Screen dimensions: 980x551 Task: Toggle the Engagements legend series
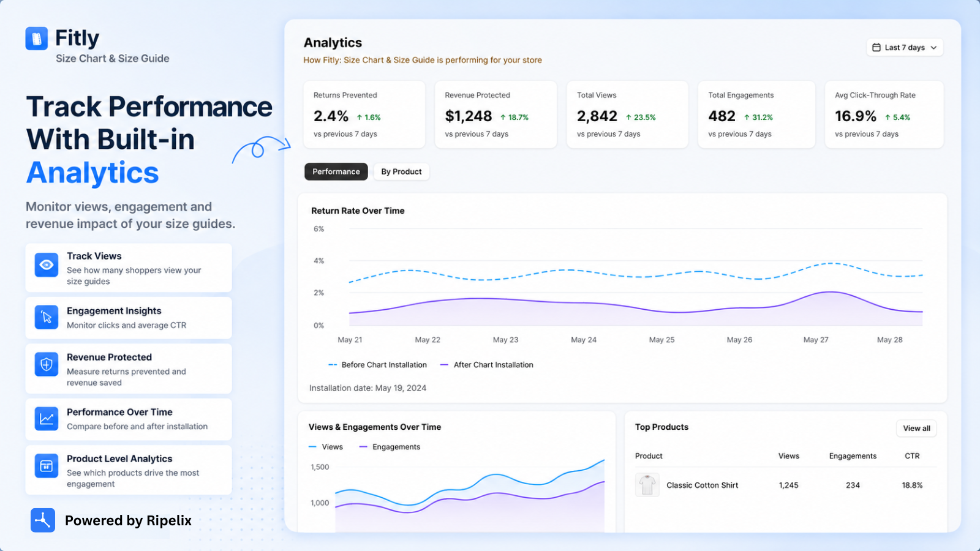pyautogui.click(x=390, y=447)
